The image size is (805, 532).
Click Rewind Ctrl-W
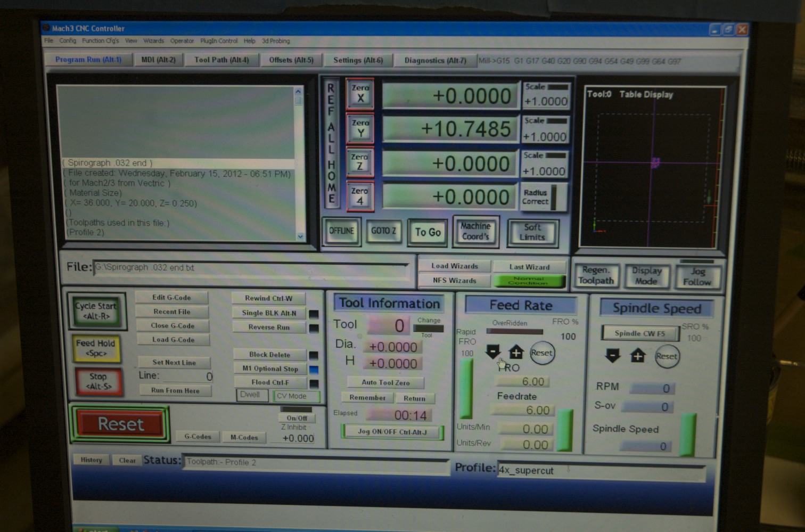(x=269, y=299)
